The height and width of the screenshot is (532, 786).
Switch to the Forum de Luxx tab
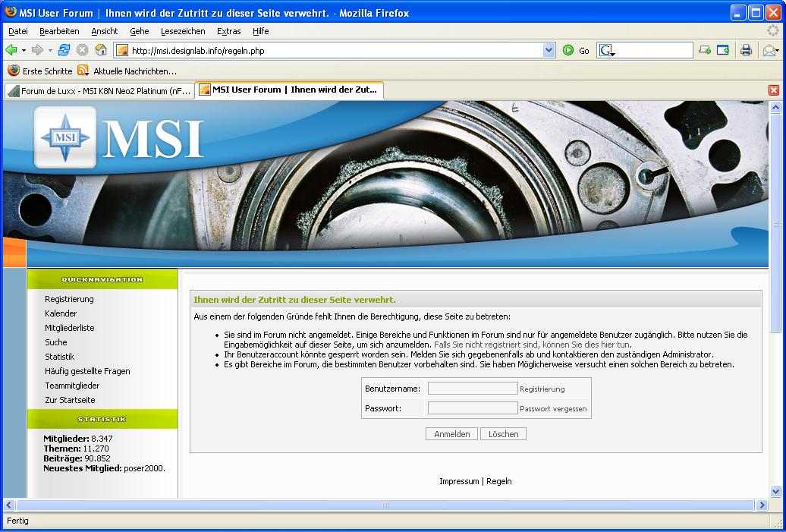(x=99, y=91)
